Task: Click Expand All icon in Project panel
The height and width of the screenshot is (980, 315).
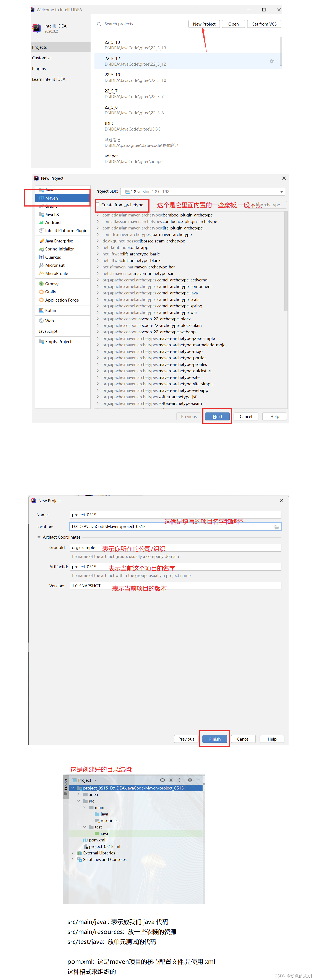Action: [x=171, y=780]
